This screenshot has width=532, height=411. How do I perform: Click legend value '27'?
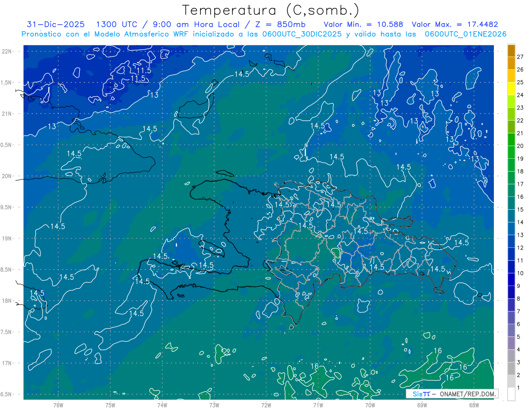[520, 57]
